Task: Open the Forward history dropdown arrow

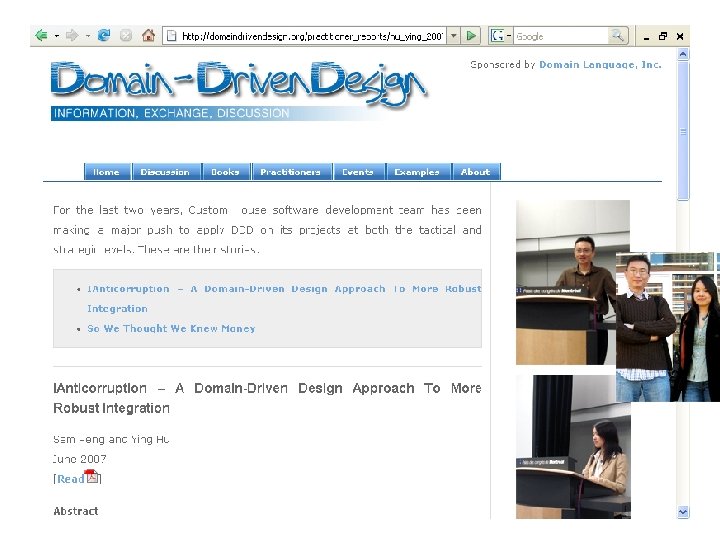Action: pos(88,36)
